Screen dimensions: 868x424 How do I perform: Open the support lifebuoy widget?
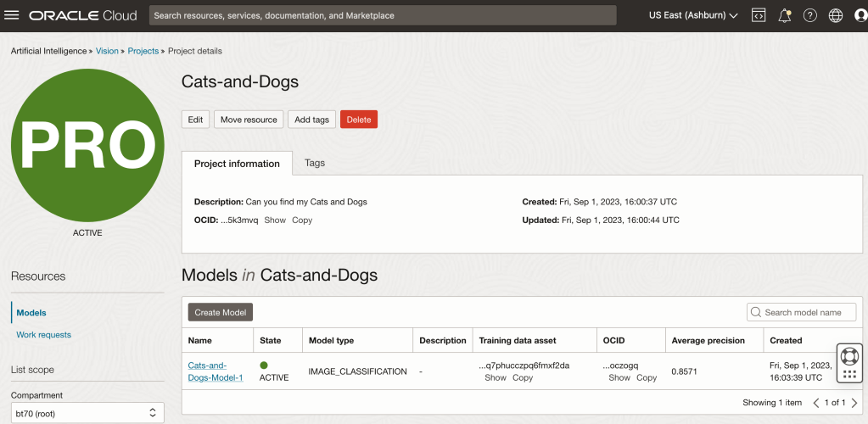pos(850,354)
